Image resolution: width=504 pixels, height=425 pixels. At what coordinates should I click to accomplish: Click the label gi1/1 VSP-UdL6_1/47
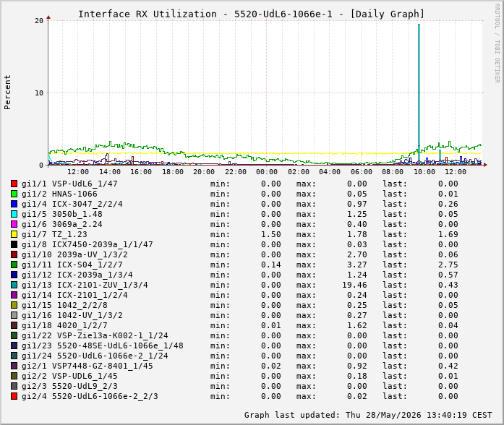69,184
